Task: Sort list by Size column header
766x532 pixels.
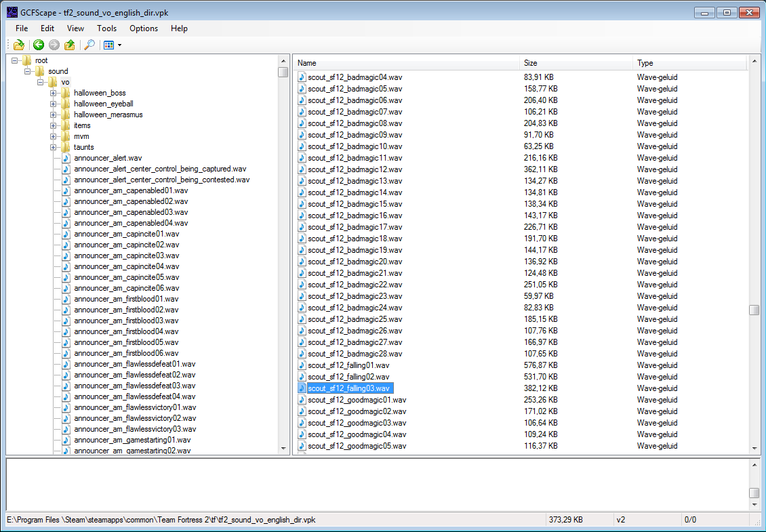Action: [x=576, y=63]
